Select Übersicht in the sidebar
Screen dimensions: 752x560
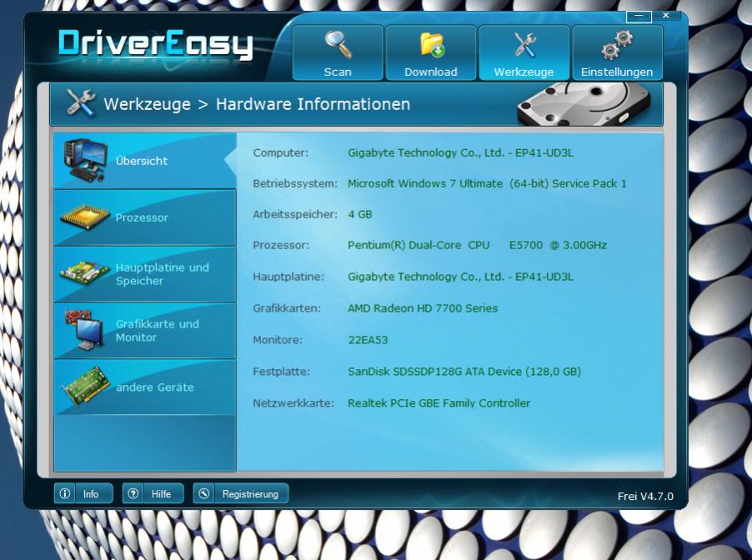(145, 161)
